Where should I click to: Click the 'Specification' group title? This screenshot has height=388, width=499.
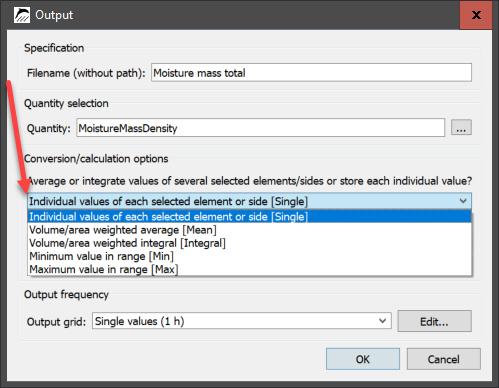click(54, 48)
